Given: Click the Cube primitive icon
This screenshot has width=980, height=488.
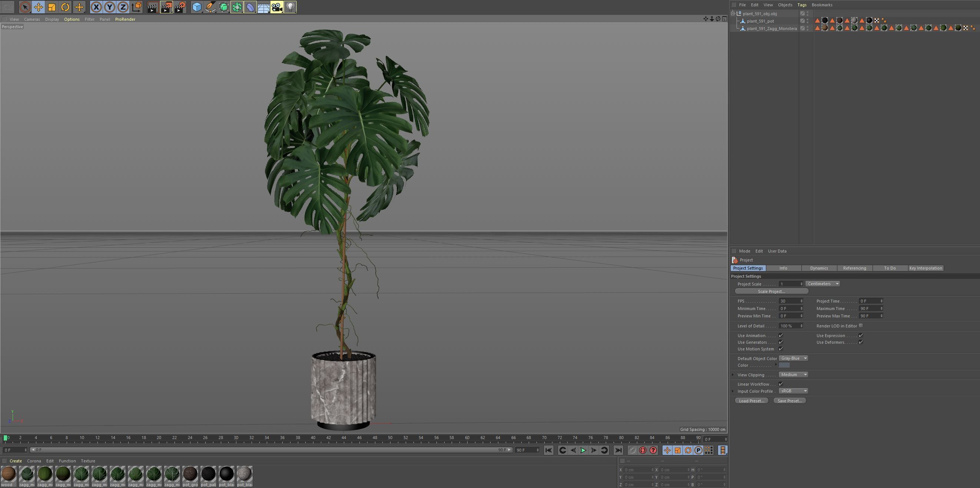Looking at the screenshot, I should point(197,7).
